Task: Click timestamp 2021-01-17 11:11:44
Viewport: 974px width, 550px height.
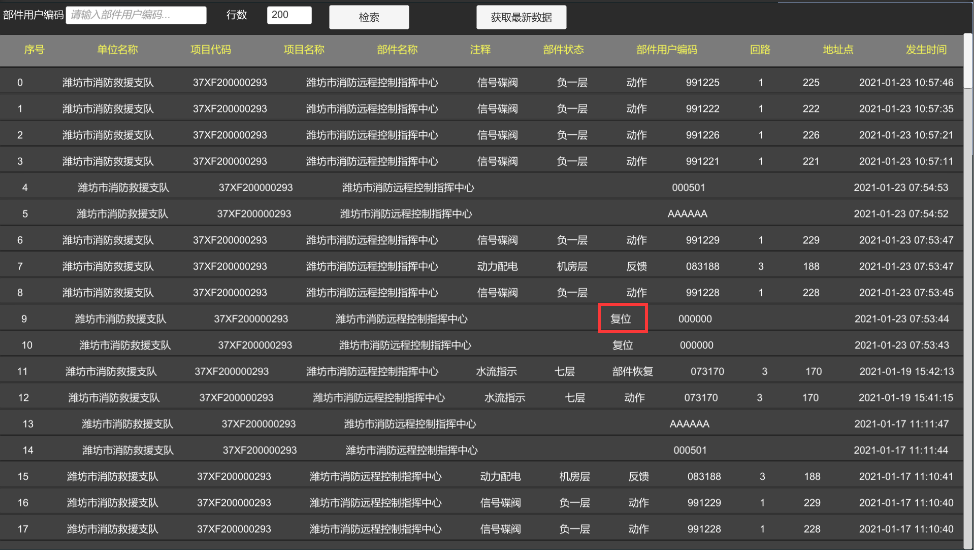Action: [x=901, y=451]
